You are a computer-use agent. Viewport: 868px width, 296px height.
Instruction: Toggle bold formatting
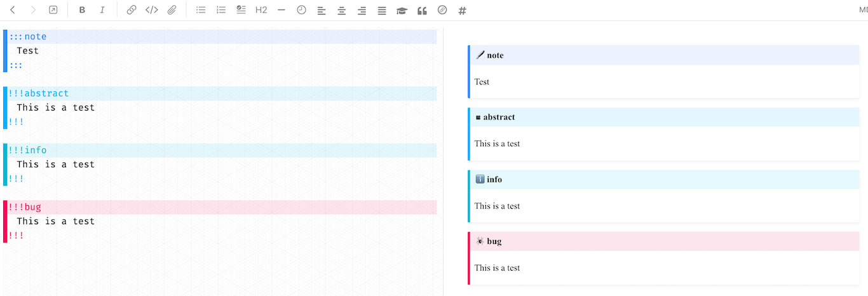[x=82, y=10]
